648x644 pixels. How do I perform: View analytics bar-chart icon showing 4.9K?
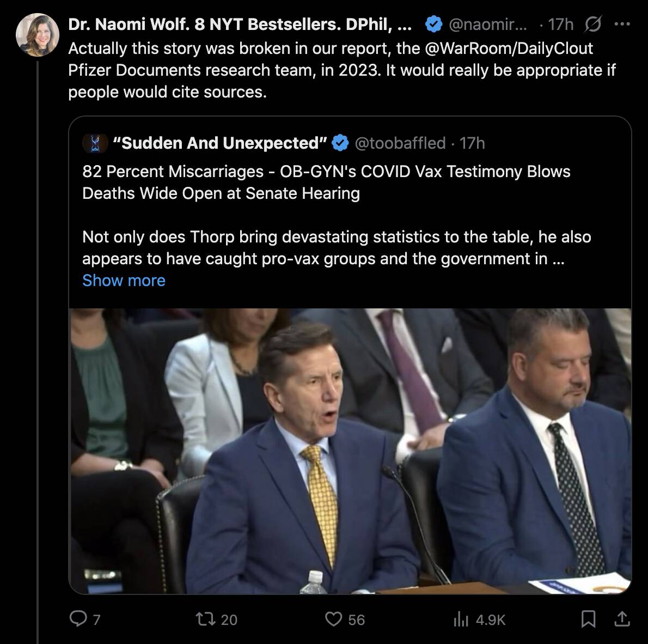click(x=461, y=619)
